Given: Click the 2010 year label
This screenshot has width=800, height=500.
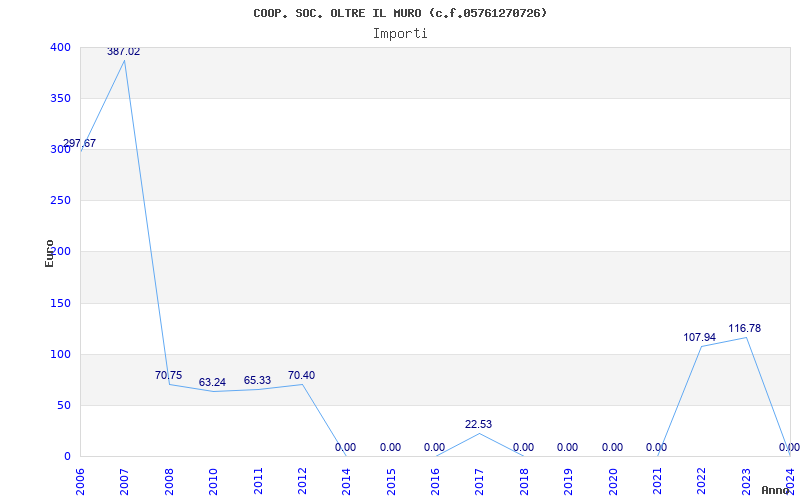Looking at the screenshot, I should (x=213, y=481).
